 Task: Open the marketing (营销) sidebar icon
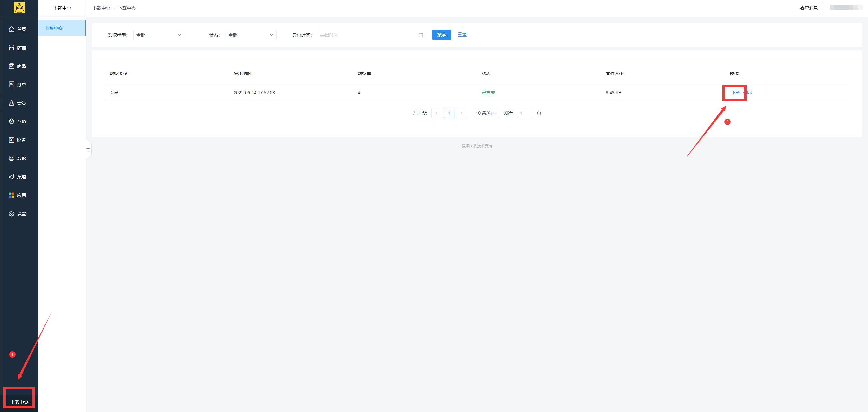pyautogui.click(x=11, y=122)
